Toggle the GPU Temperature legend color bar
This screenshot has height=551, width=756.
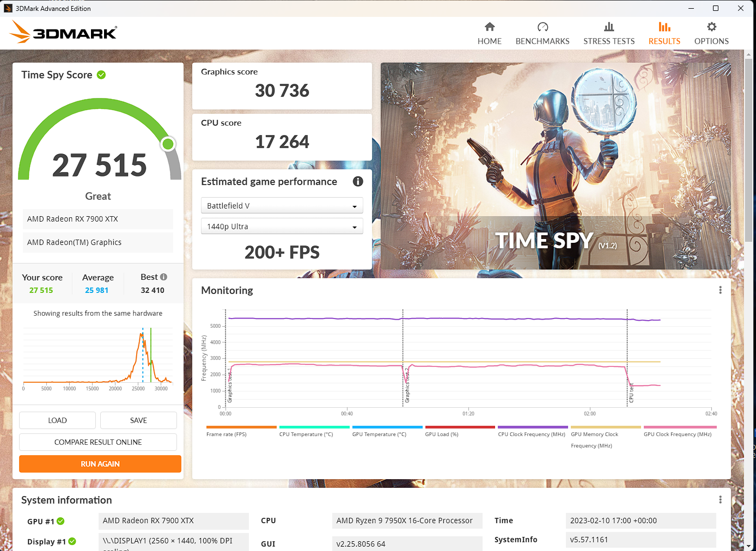[x=387, y=427]
